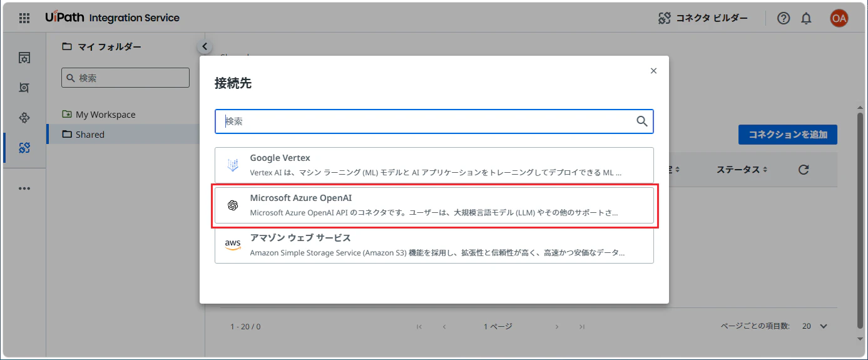This screenshot has width=868, height=360.
Task: Open the OA user avatar menu
Action: click(839, 18)
